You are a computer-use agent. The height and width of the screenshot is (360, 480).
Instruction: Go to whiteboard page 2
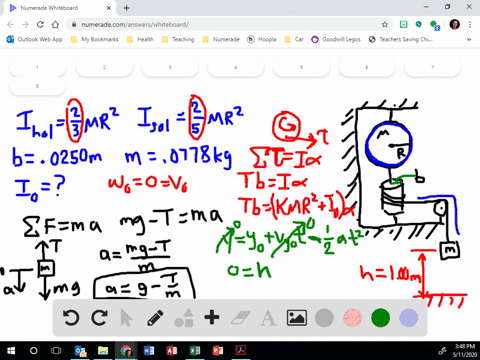(104, 67)
